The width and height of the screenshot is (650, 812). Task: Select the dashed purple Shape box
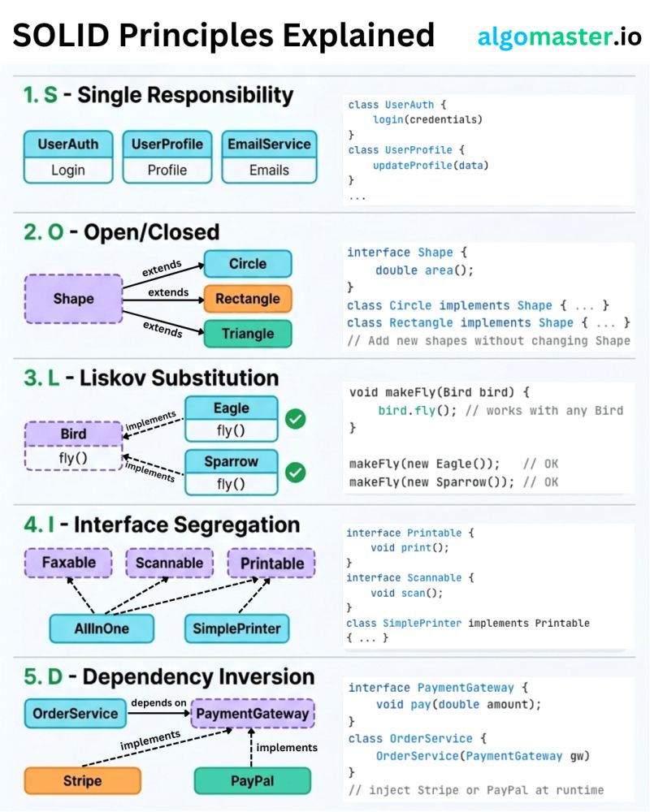(x=73, y=299)
